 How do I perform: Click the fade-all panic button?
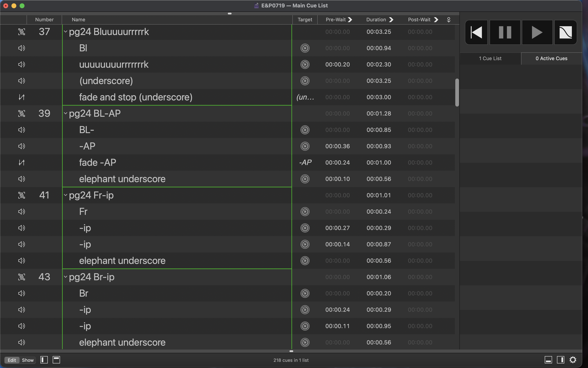tap(565, 32)
